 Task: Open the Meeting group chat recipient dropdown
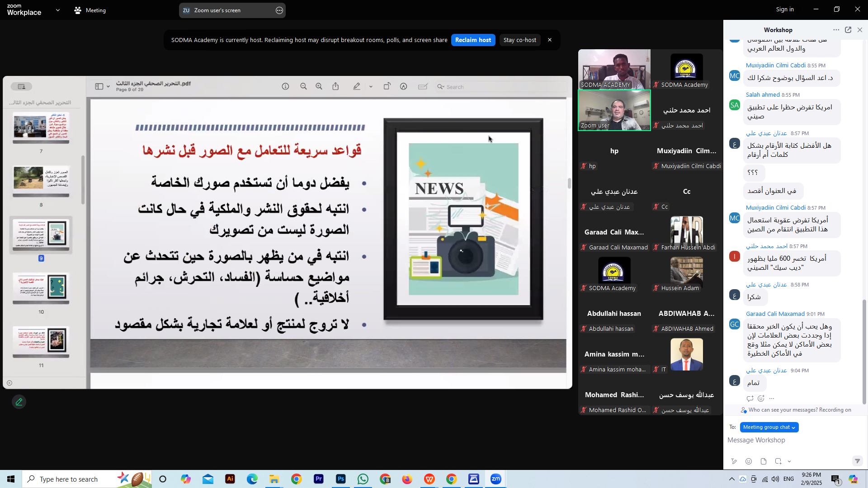point(769,427)
